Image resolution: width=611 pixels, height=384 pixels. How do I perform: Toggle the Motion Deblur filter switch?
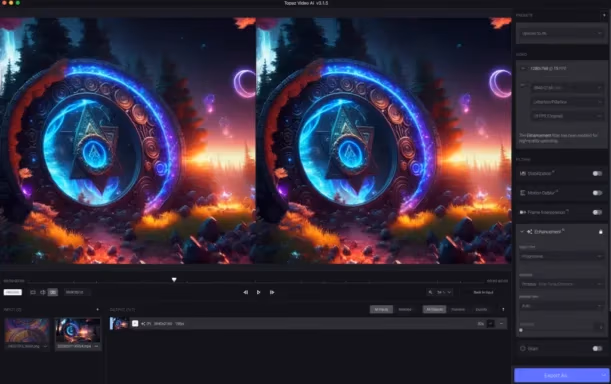(x=597, y=193)
